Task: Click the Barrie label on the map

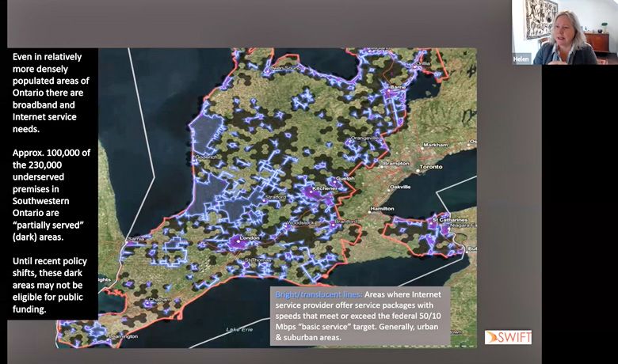Action: point(398,87)
